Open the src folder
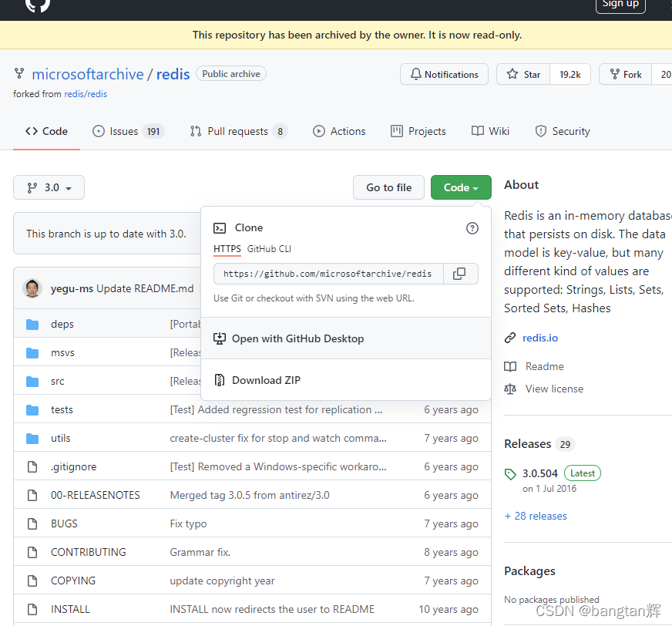The image size is (672, 626). tap(58, 381)
